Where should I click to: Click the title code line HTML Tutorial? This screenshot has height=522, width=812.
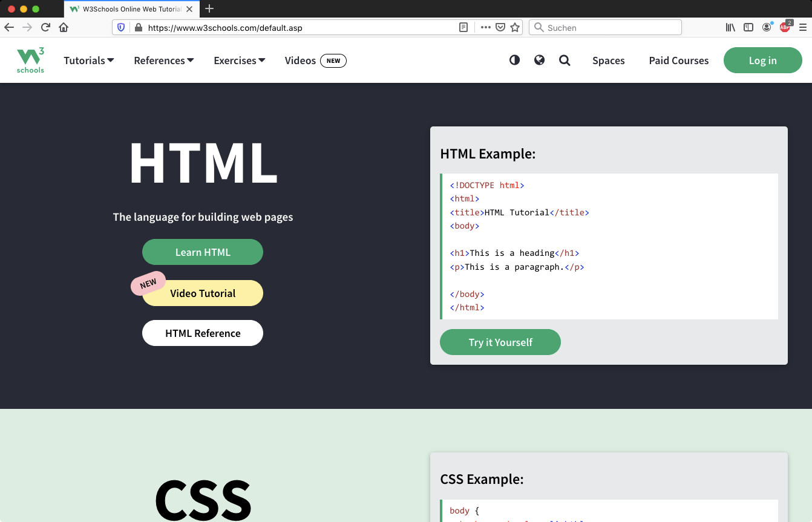519,212
